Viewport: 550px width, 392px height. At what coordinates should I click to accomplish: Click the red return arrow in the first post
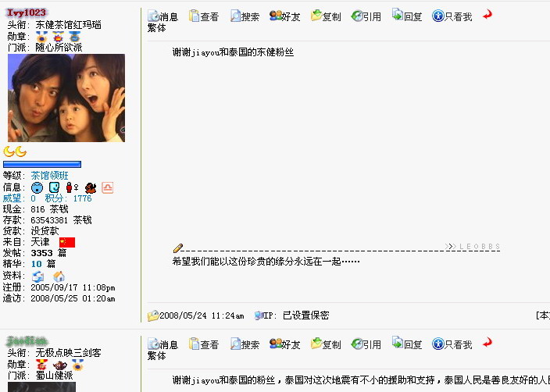(487, 15)
